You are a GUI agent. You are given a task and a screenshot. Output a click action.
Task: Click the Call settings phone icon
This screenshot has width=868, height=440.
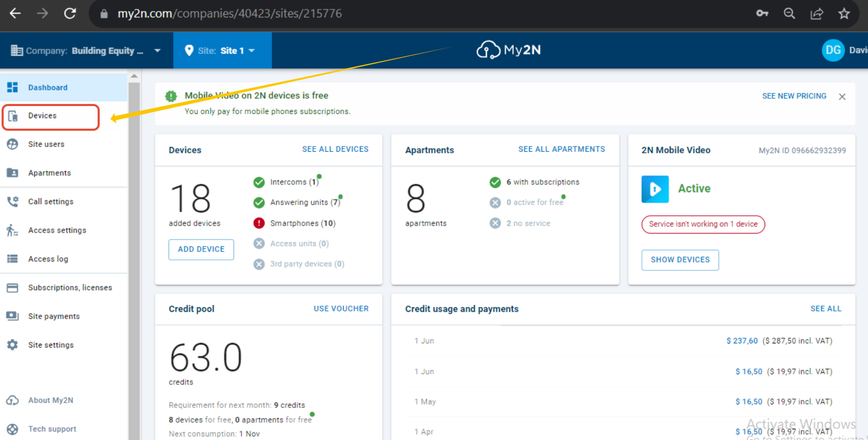coord(13,201)
